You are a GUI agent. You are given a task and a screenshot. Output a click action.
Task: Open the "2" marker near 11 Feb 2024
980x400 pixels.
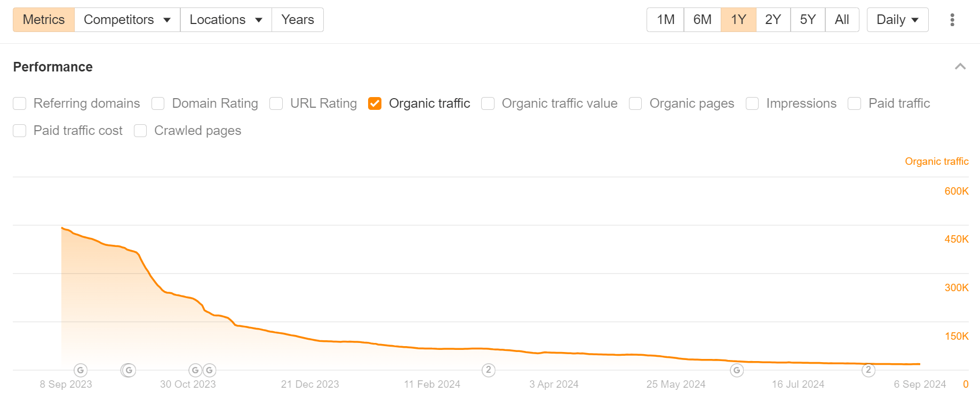[x=488, y=370]
